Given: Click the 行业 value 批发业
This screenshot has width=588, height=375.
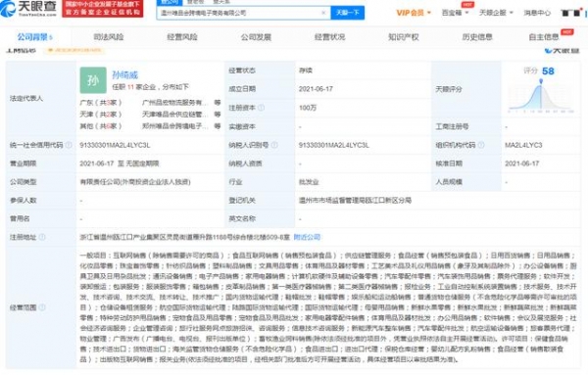Looking at the screenshot, I should 309,182.
